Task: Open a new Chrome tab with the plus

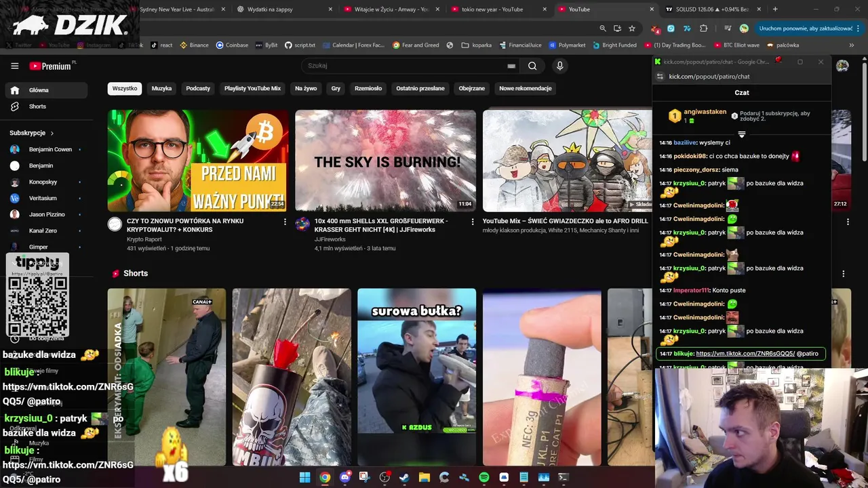Action: coord(775,9)
